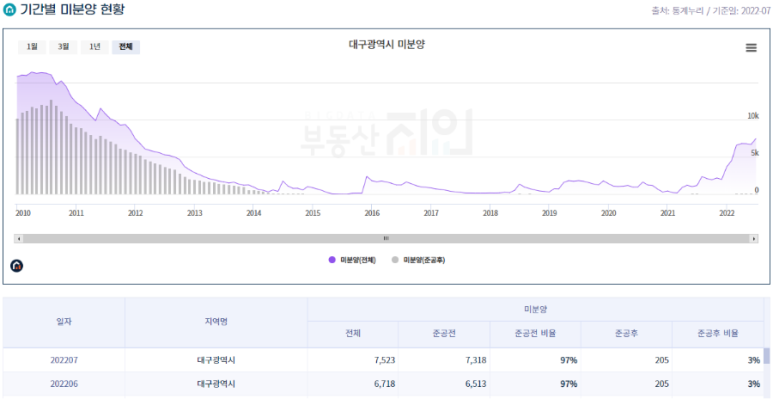Click 3% in the 202206 row
This screenshot has height=399, width=773.
pos(754,384)
